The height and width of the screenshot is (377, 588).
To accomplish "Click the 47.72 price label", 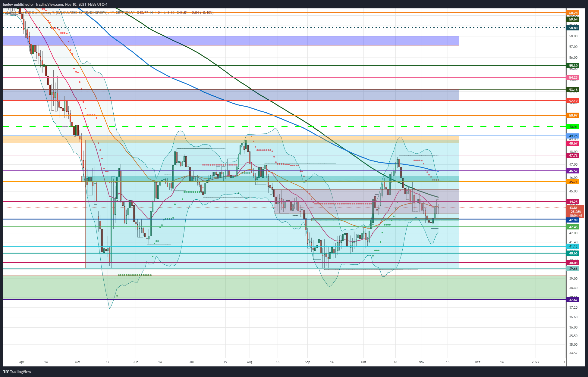I will coord(573,155).
